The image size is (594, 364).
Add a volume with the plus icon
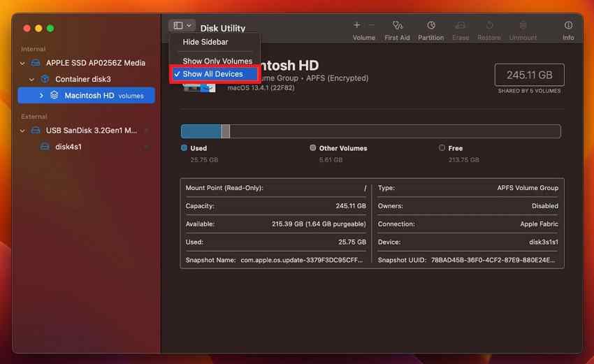pos(356,25)
